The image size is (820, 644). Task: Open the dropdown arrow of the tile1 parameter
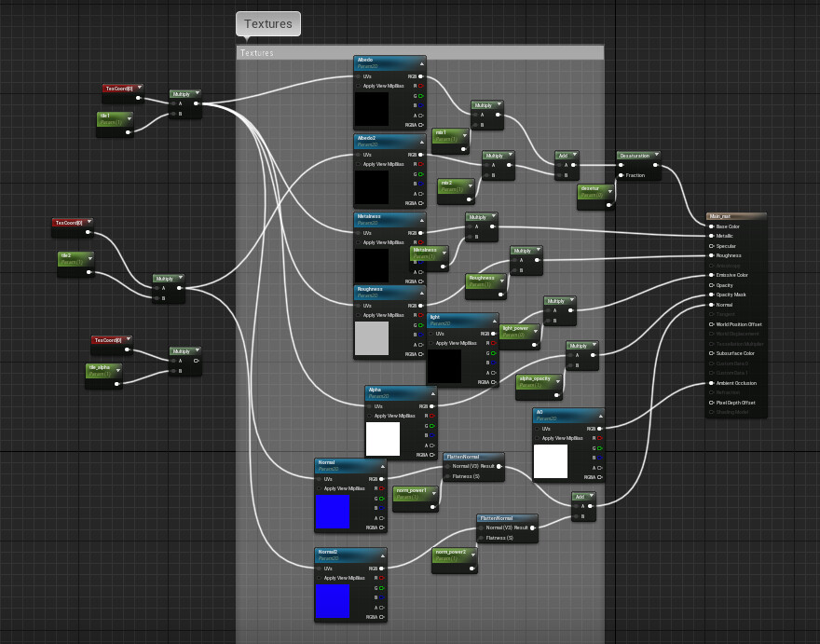tap(129, 118)
